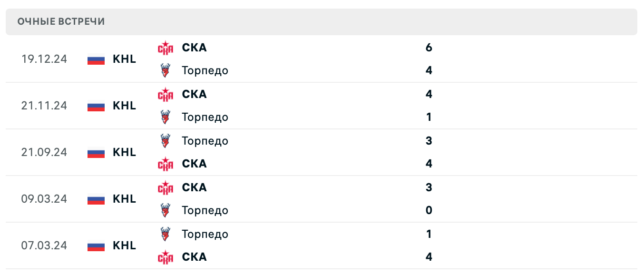Image resolution: width=644 pixels, height=275 pixels.
Task: Select the СКА club logo in the 19.12.24 match
Action: pyautogui.click(x=166, y=48)
